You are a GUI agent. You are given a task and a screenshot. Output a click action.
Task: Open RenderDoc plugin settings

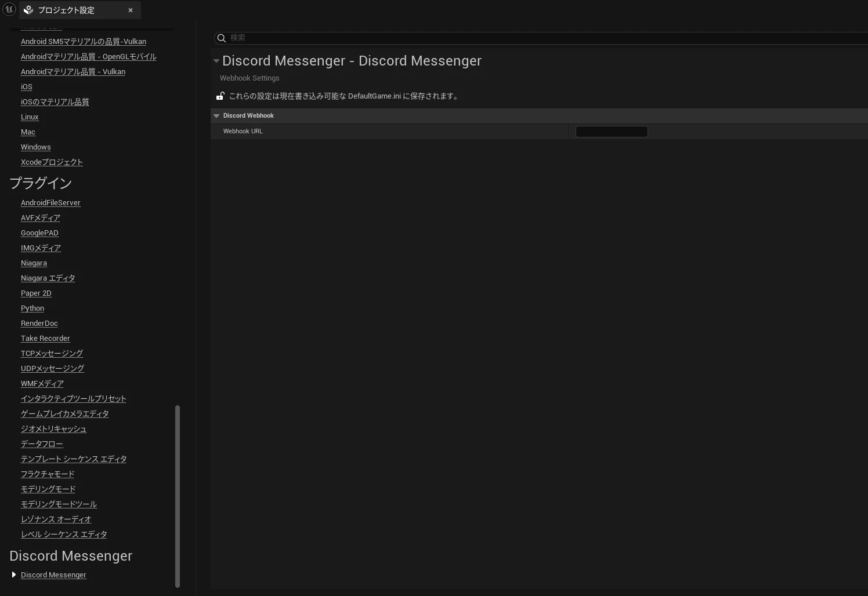tap(39, 324)
